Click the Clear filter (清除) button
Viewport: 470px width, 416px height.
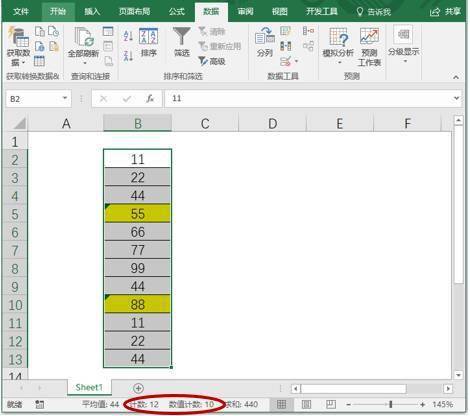[x=212, y=32]
